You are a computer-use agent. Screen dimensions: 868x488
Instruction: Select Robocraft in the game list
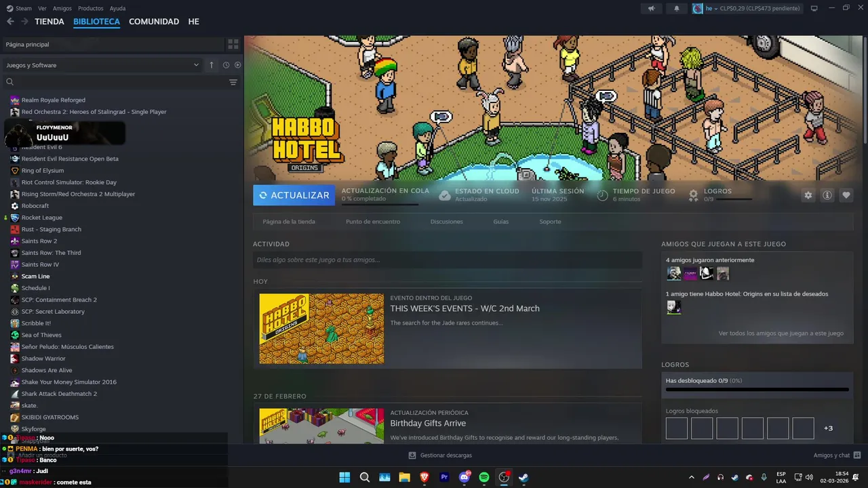[35, 206]
